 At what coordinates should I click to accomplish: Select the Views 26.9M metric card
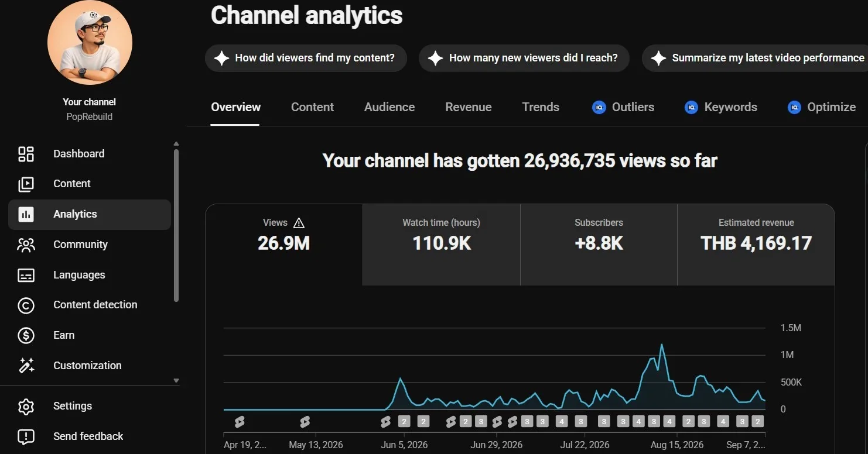(x=284, y=245)
